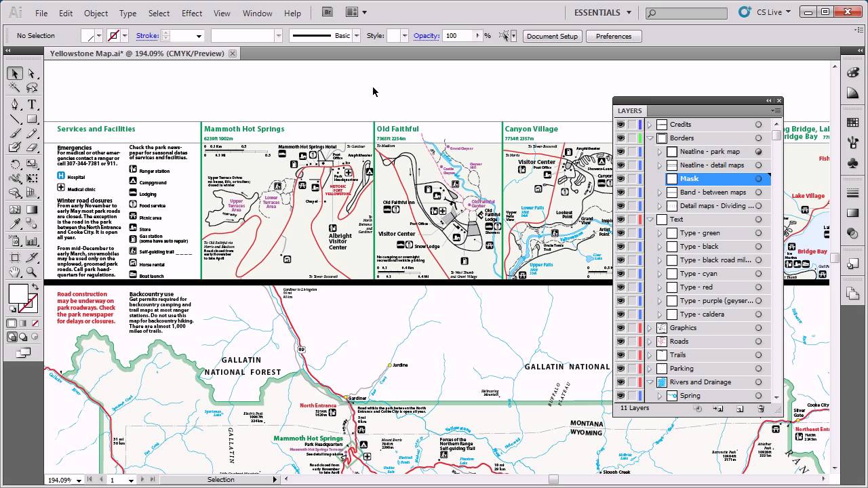
Task: Select the Paintbrush tool
Action: tap(15, 133)
